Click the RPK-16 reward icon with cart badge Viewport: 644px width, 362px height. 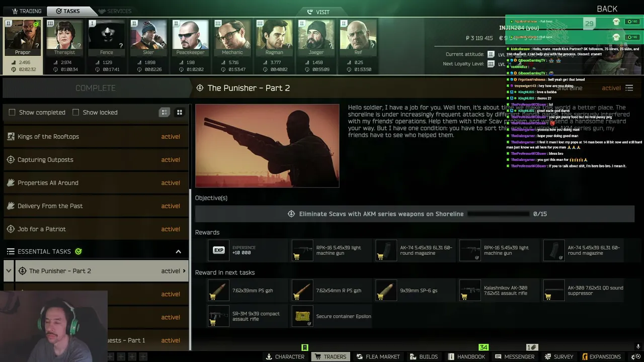[x=302, y=250]
